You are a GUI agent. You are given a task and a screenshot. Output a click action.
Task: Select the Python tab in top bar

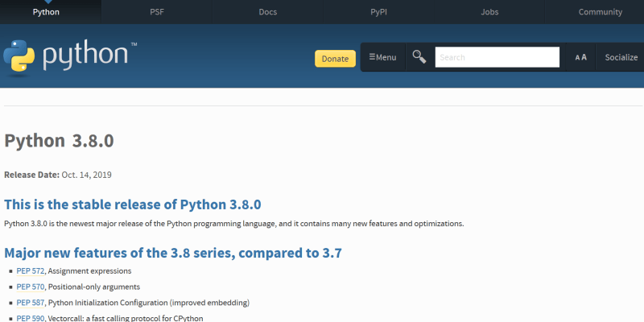point(45,12)
